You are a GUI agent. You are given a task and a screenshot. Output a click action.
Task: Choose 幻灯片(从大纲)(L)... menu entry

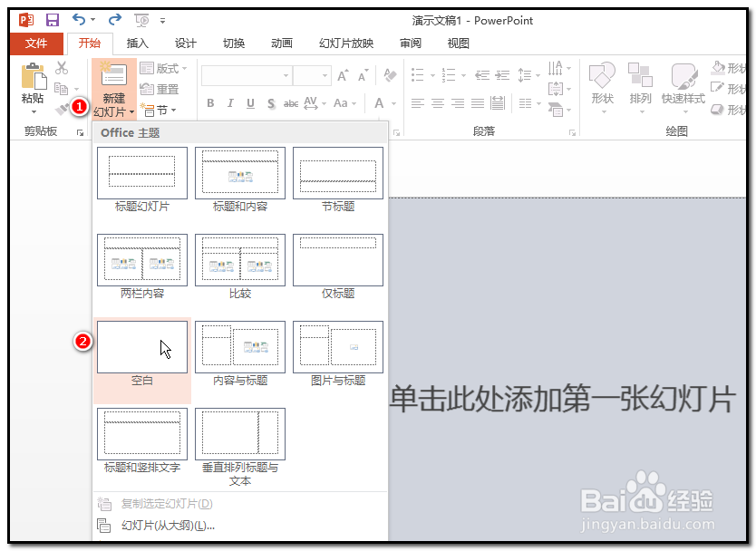[x=240, y=526]
